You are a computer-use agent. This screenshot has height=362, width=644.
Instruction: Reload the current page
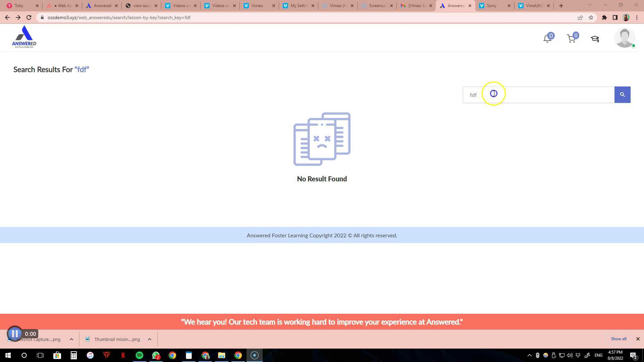[29, 17]
